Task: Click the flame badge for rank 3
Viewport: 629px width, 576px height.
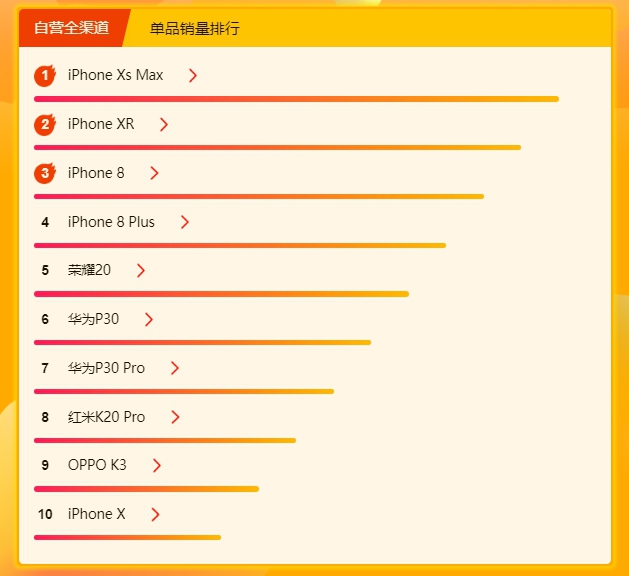Action: click(x=45, y=173)
